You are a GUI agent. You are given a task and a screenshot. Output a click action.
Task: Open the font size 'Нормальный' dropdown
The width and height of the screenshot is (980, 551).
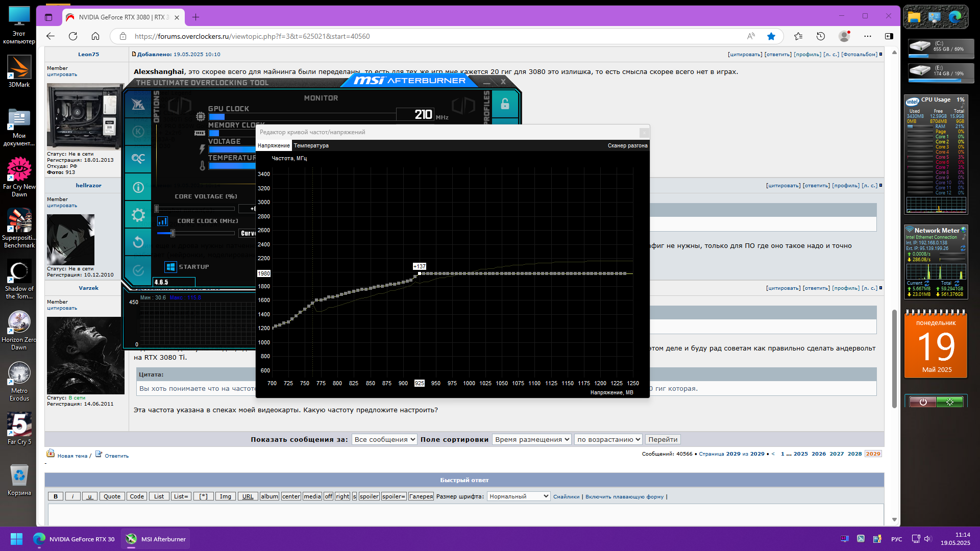point(518,496)
